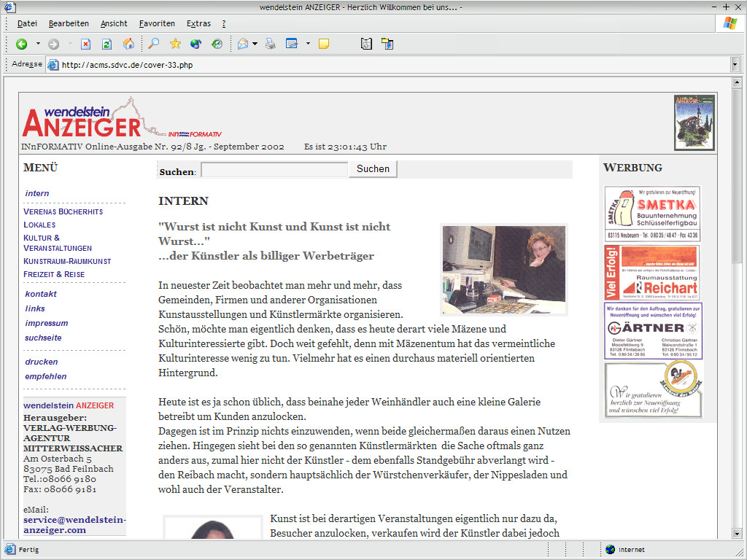Click into the Suchen search field
The width and height of the screenshot is (747, 560).
coord(274,170)
